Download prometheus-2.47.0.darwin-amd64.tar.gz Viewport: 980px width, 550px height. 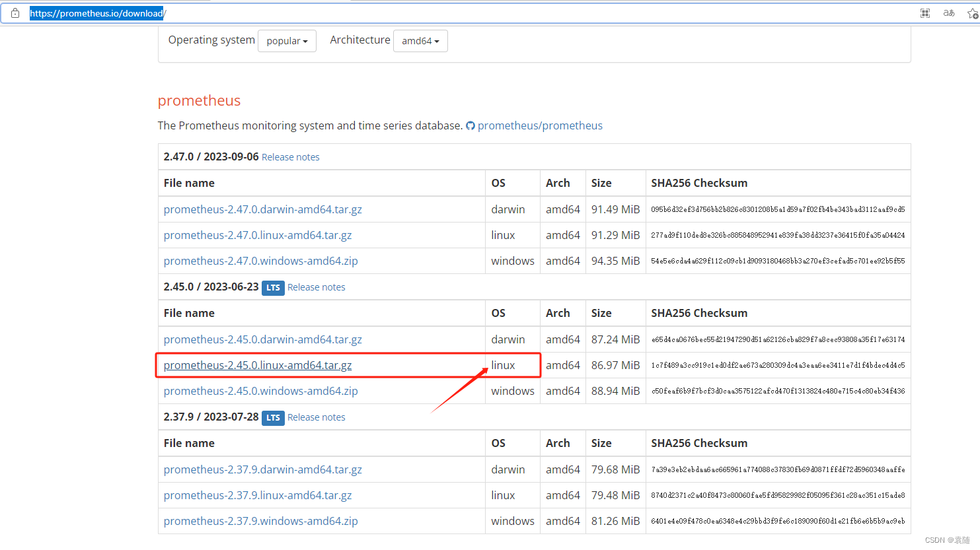(x=262, y=209)
